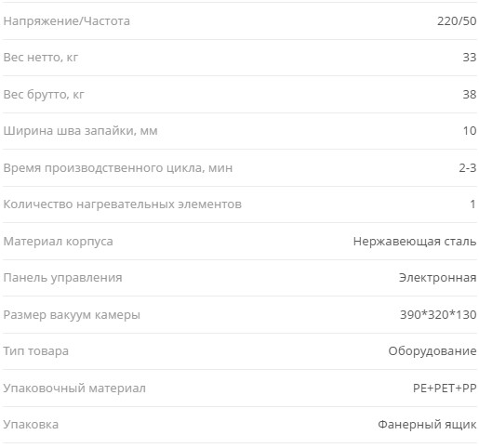Select the Оборудование value
479x448 pixels.
tap(432, 351)
